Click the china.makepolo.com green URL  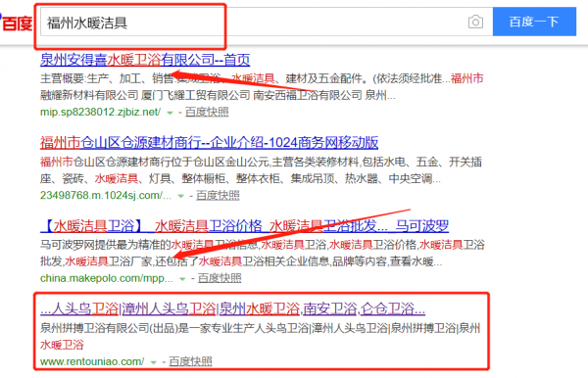(107, 278)
